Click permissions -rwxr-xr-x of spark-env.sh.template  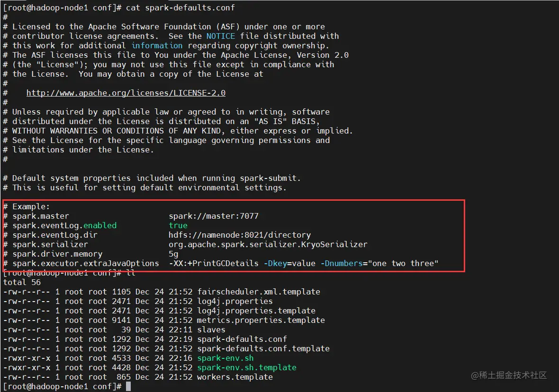(x=27, y=367)
